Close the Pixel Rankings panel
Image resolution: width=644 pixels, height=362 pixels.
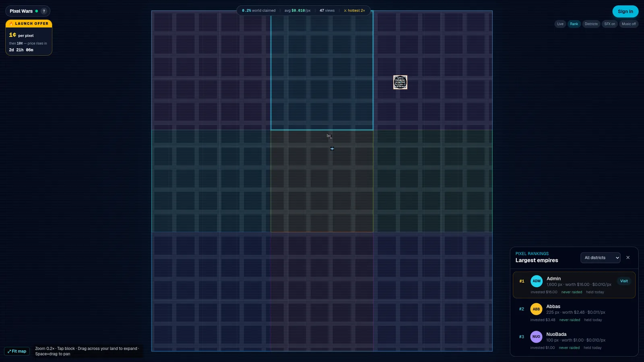pos(628,257)
